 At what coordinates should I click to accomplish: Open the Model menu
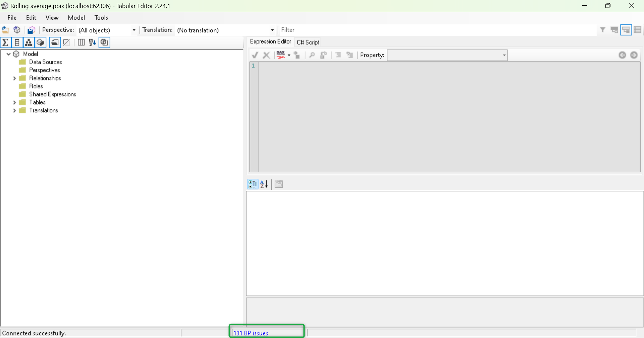[x=76, y=17]
